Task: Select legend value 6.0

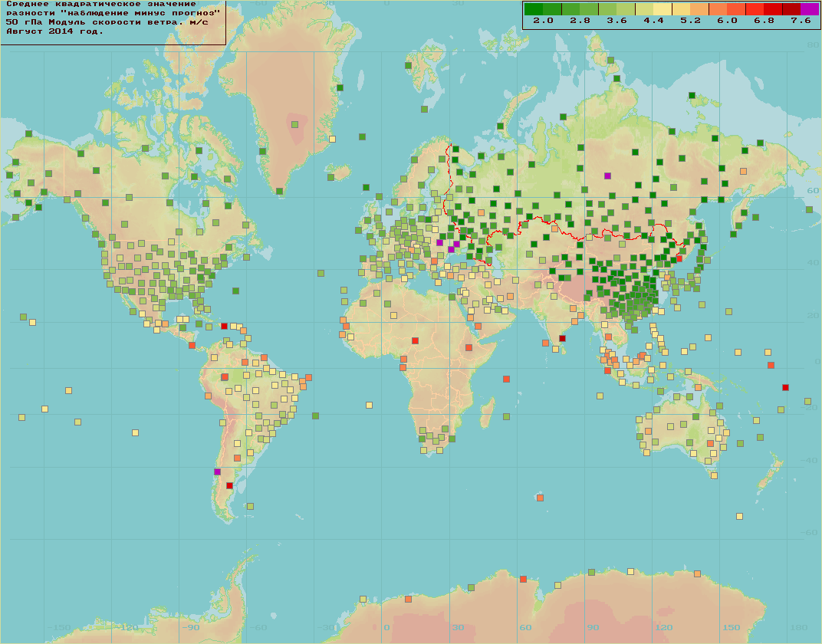Action: [727, 21]
